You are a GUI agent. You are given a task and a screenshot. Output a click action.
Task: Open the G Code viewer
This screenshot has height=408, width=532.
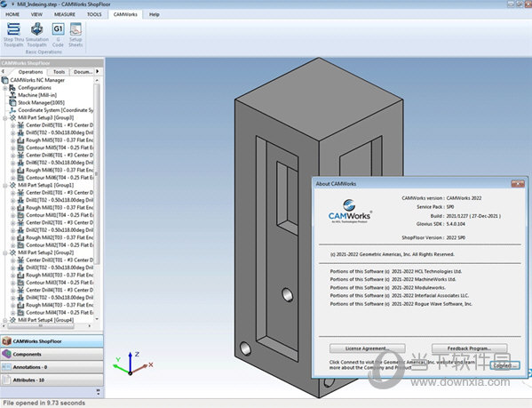click(58, 35)
